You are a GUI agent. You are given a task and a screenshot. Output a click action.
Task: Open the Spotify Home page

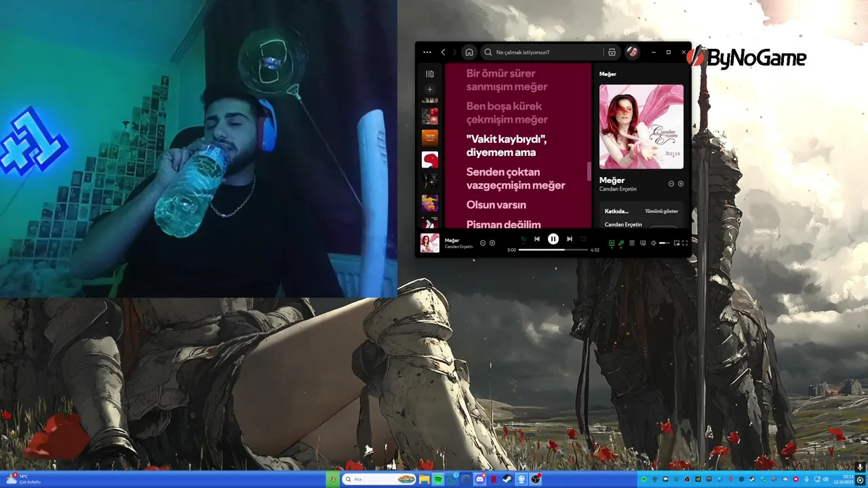469,52
